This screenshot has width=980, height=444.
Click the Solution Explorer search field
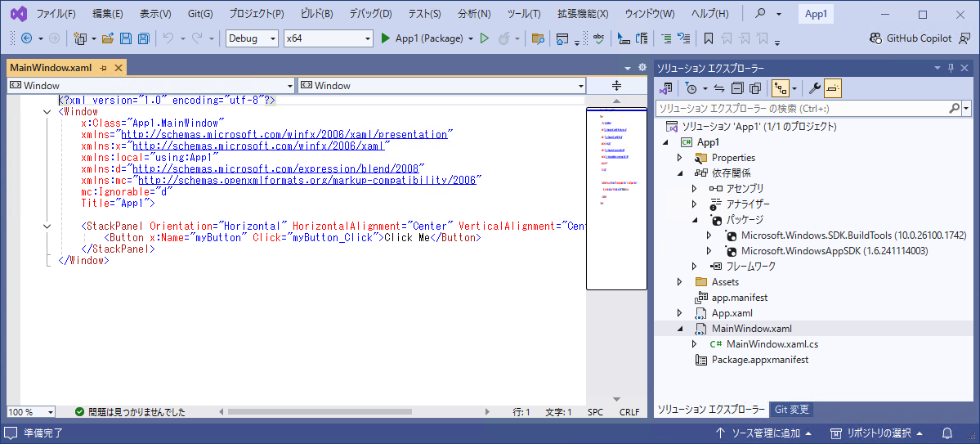tap(801, 109)
